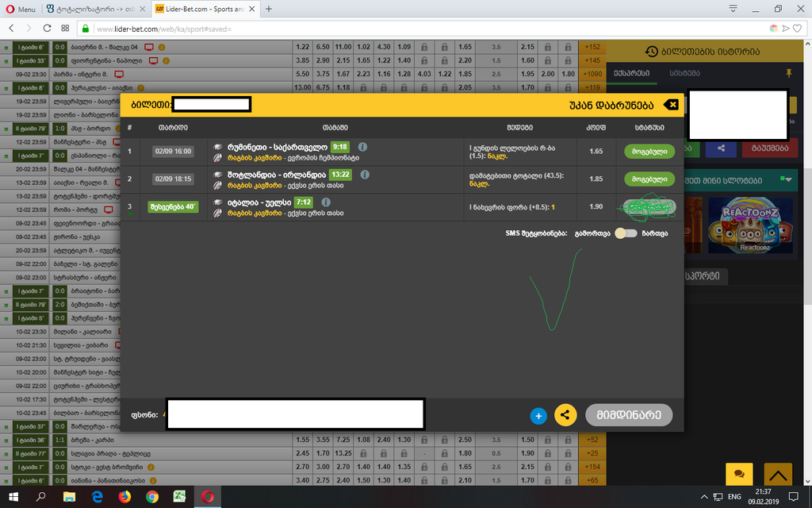This screenshot has height=508, width=812.
Task: Open +1090 more markets for პარმა - ინტერი
Action: click(x=592, y=74)
